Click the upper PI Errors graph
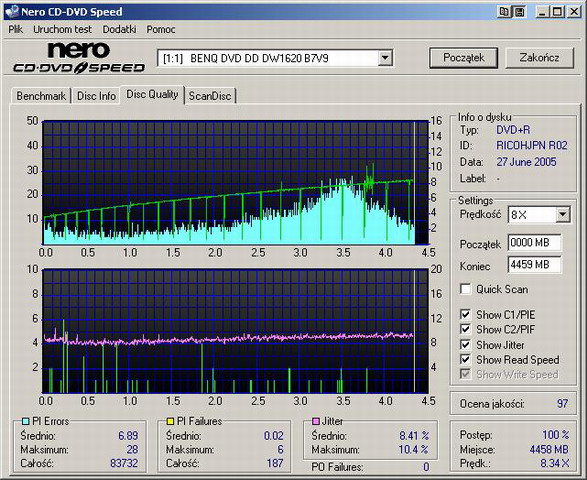Viewport: 587px width, 480px height. (x=235, y=183)
